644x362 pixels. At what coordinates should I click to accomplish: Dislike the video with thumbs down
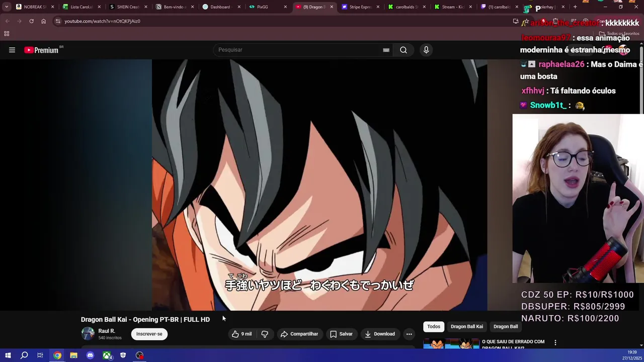click(265, 334)
